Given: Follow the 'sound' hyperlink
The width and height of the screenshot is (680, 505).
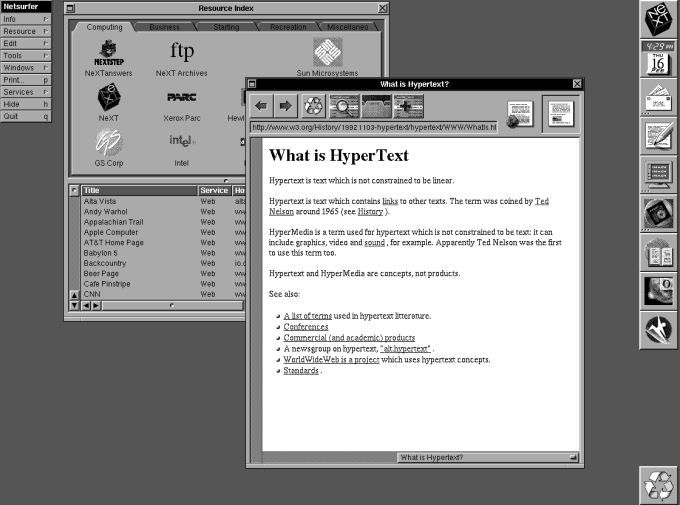Looking at the screenshot, I should click(374, 243).
